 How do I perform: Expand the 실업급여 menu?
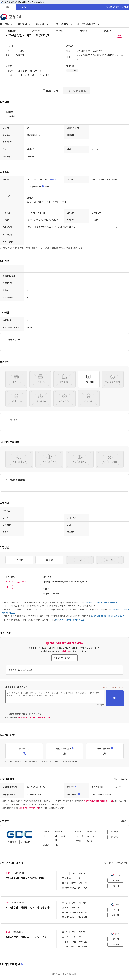[42, 24]
